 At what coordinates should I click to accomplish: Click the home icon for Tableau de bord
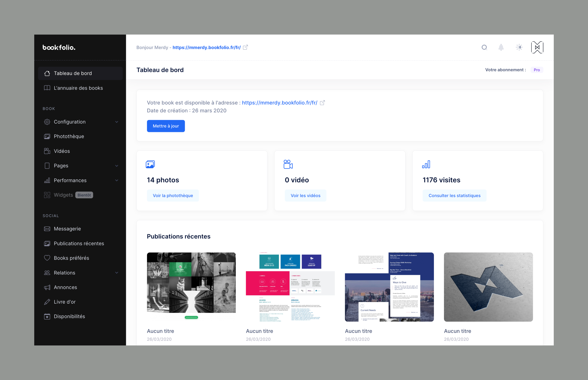[47, 73]
